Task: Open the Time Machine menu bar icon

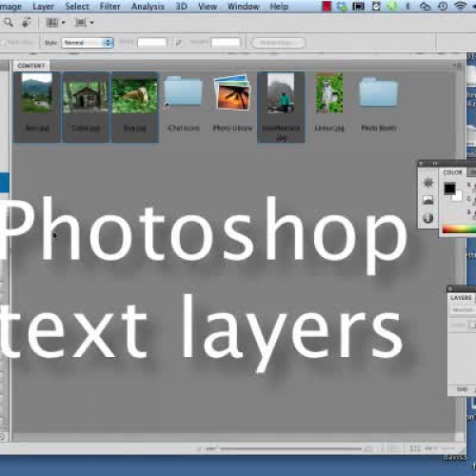Action: point(443,6)
